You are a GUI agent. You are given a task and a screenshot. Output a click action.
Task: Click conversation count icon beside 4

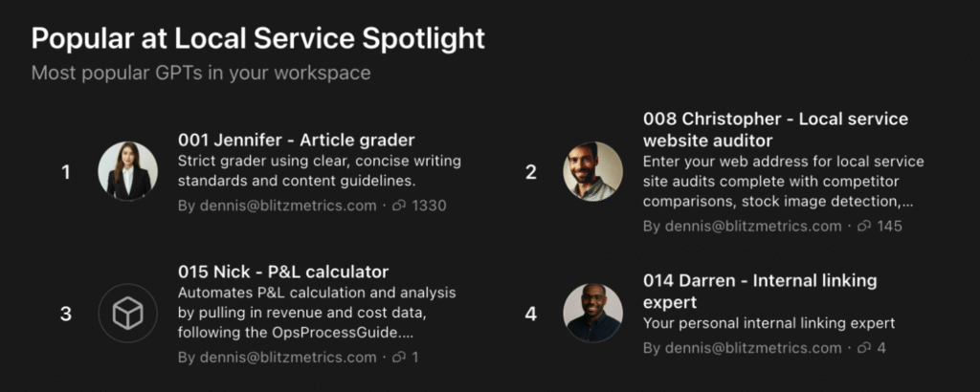(x=864, y=348)
